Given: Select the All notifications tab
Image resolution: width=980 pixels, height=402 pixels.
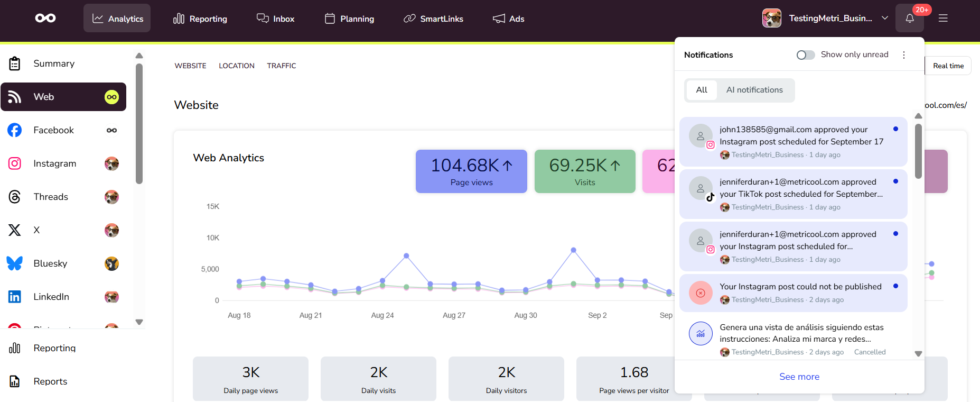Looking at the screenshot, I should click(x=702, y=90).
